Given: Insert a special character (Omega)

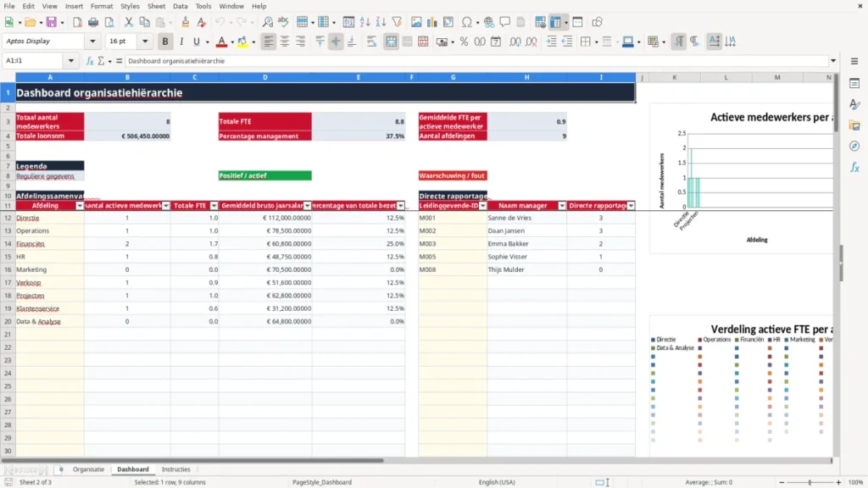Looking at the screenshot, I should [467, 22].
